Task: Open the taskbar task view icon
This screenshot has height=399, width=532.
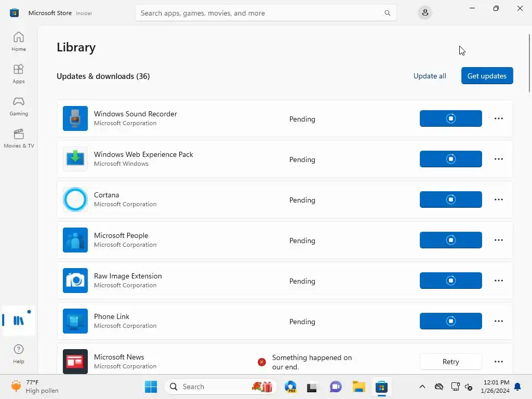Action: tap(312, 387)
